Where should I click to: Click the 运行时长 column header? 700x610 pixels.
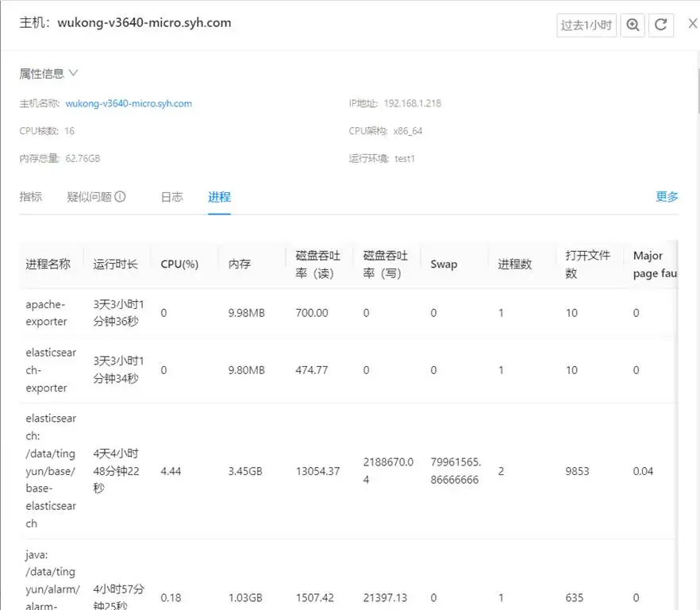pyautogui.click(x=115, y=264)
